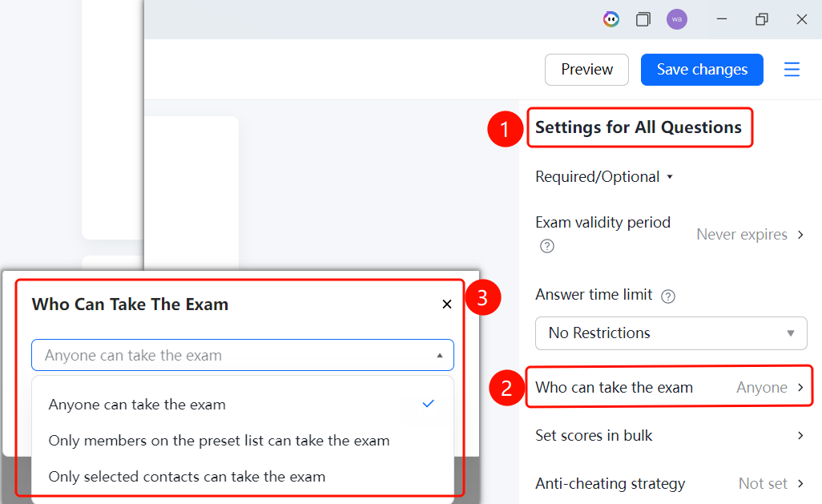Open Anti-cheating strategy 'Not set' row
The image size is (822, 504).
[x=670, y=483]
